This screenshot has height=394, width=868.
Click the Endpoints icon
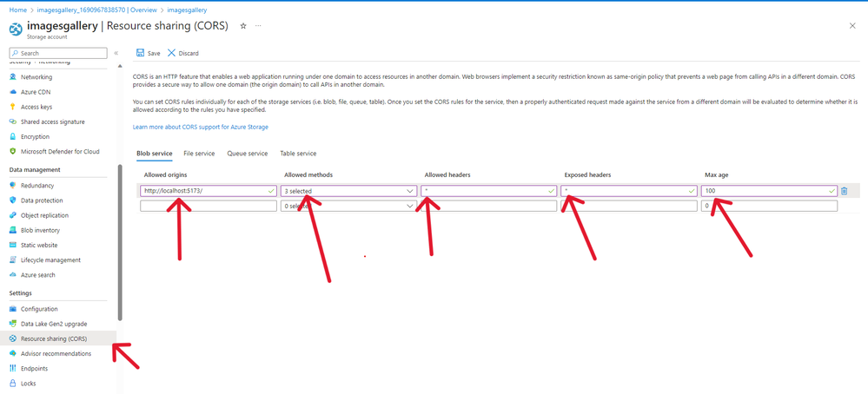click(x=13, y=369)
